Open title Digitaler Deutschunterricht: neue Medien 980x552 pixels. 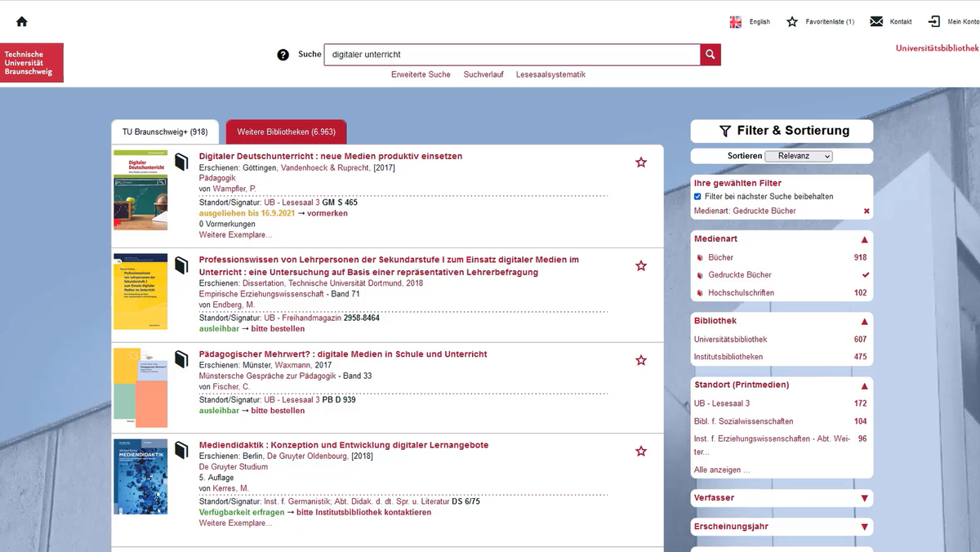coord(331,156)
